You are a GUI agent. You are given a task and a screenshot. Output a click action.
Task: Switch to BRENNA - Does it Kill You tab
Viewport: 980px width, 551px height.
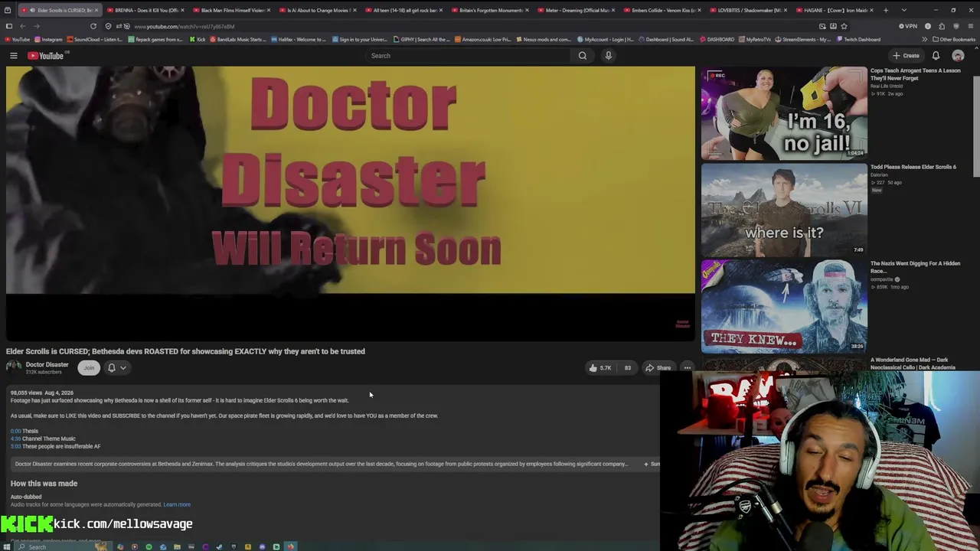click(145, 10)
